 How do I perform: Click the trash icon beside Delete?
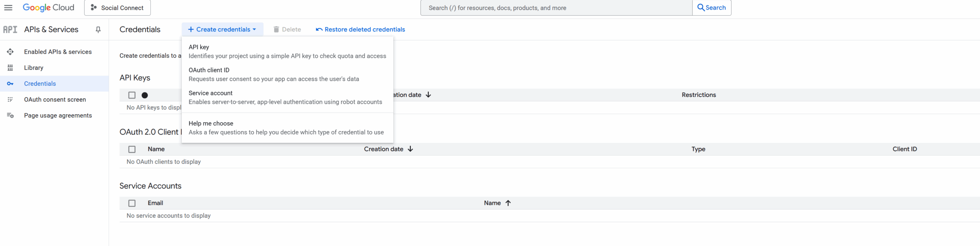pyautogui.click(x=276, y=30)
